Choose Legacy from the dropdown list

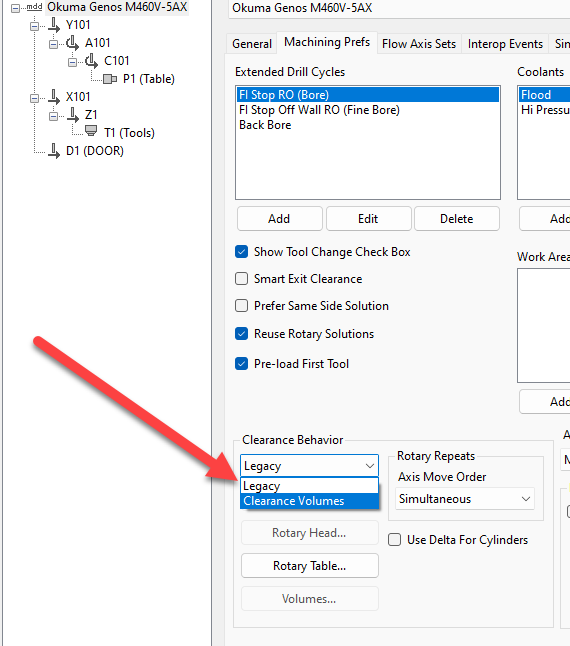coord(309,486)
